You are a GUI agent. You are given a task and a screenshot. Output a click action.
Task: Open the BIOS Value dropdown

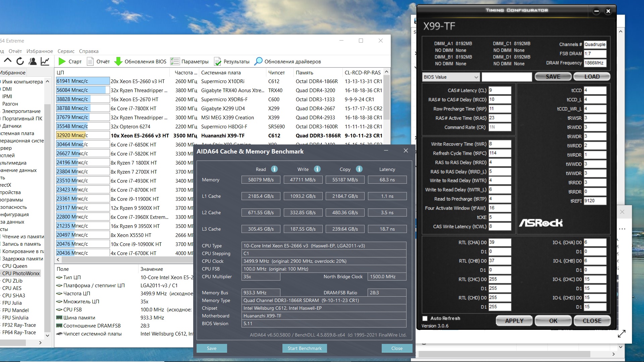pyautogui.click(x=451, y=77)
